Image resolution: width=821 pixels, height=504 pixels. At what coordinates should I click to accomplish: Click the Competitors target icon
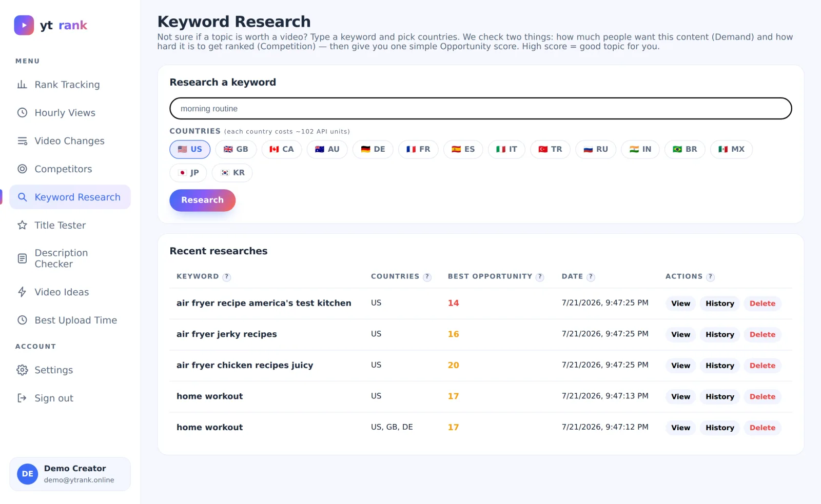(22, 169)
